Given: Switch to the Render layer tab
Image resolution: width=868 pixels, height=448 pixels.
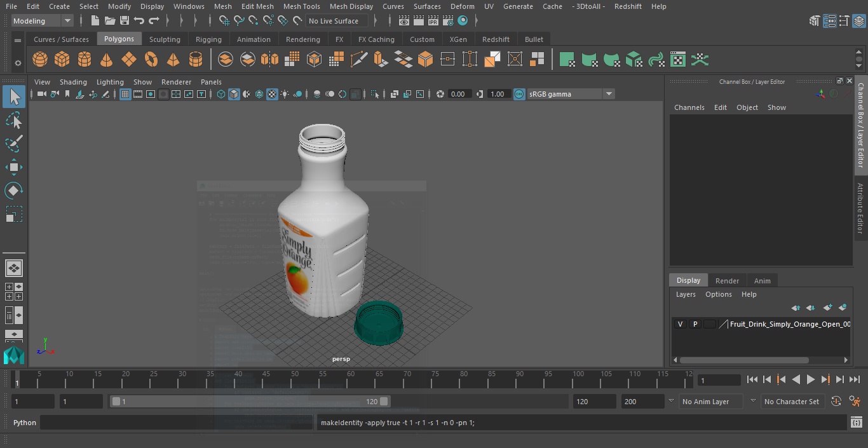Looking at the screenshot, I should coord(727,281).
